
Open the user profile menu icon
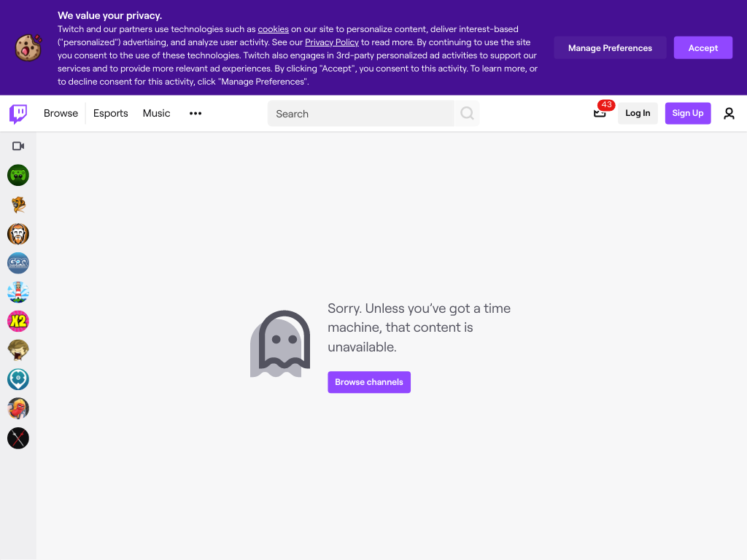pyautogui.click(x=729, y=113)
